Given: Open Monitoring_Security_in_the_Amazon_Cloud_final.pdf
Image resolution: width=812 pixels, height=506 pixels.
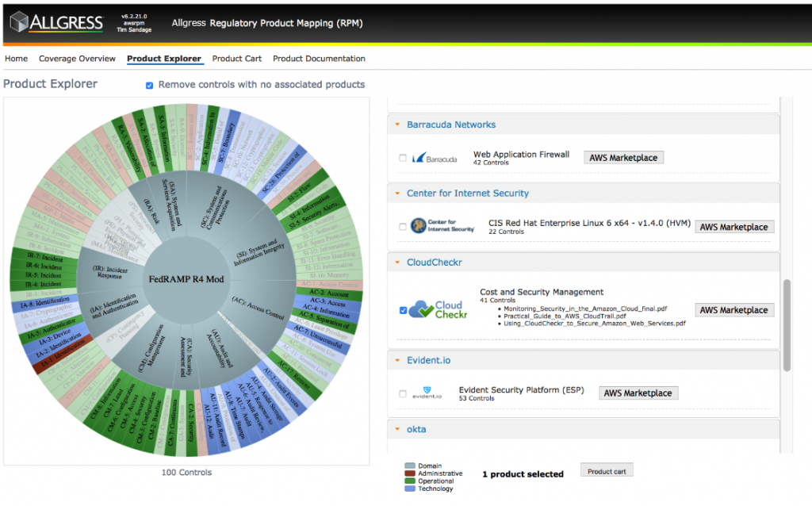Looking at the screenshot, I should click(x=585, y=309).
